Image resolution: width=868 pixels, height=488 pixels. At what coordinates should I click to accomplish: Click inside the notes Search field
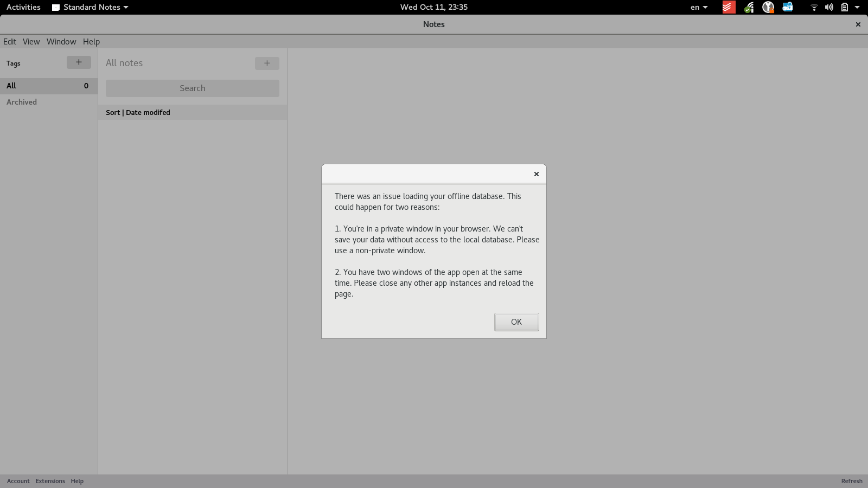click(x=192, y=88)
